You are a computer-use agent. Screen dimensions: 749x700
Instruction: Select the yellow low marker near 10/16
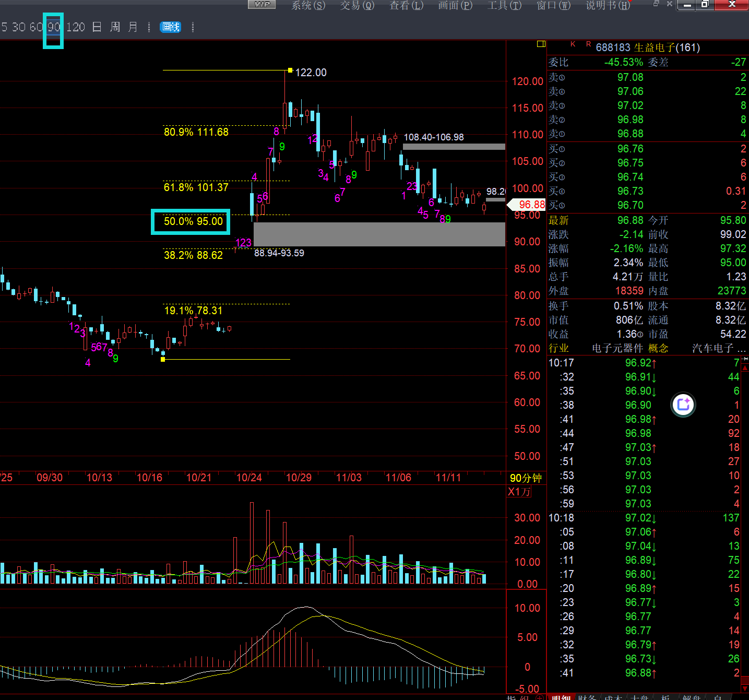click(x=163, y=359)
